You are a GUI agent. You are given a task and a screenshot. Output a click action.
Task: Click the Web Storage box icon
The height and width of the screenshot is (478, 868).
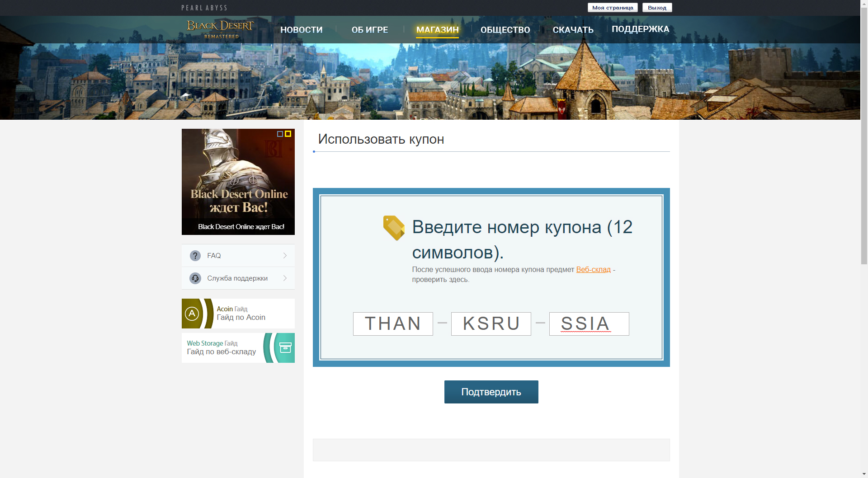tap(285, 347)
